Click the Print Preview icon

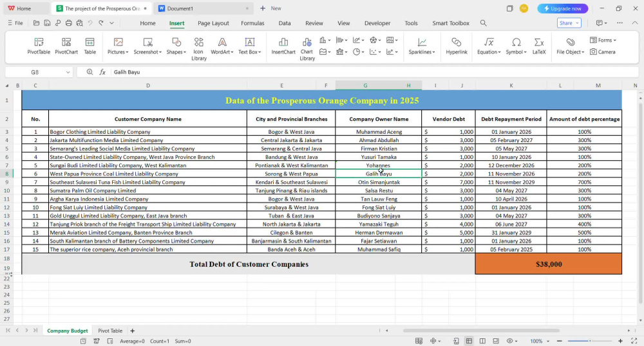click(x=79, y=23)
